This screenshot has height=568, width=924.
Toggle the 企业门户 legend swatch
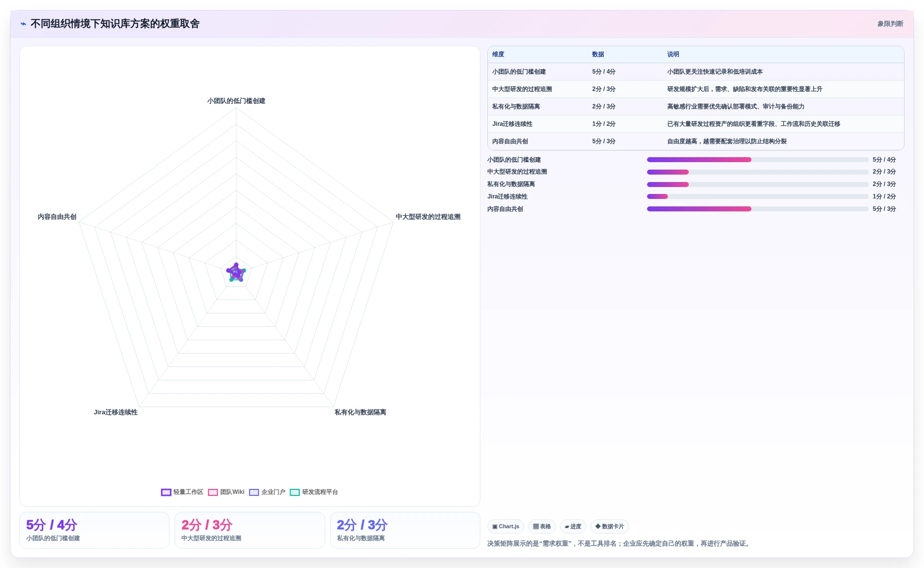click(x=254, y=492)
